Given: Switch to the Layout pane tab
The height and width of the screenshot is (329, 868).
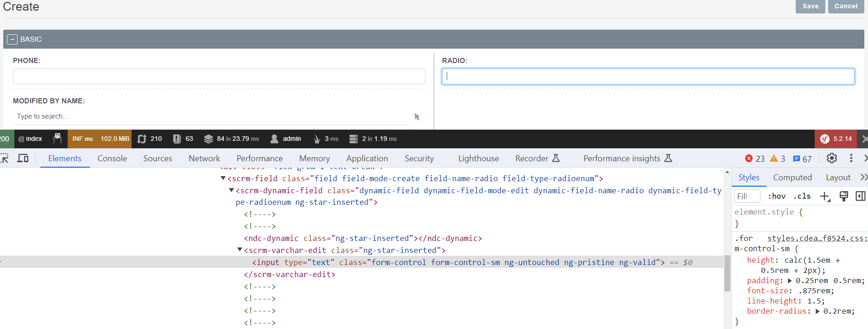Looking at the screenshot, I should pyautogui.click(x=838, y=177).
